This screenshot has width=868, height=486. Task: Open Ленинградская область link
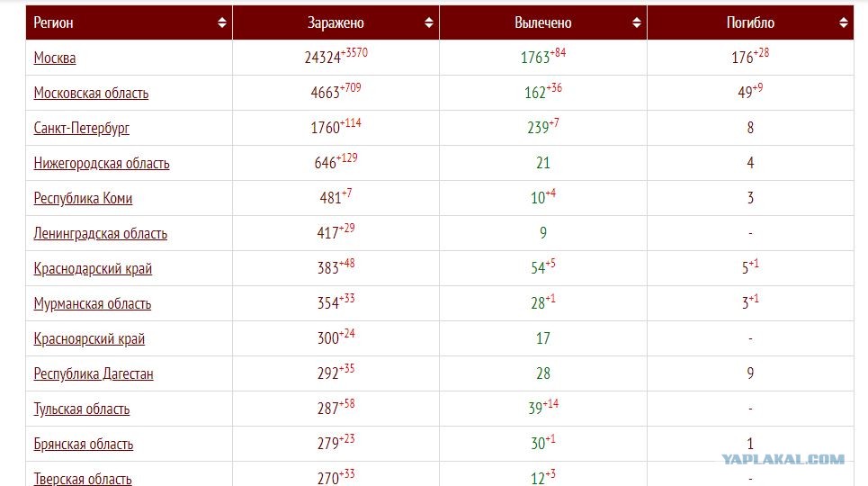[101, 234]
